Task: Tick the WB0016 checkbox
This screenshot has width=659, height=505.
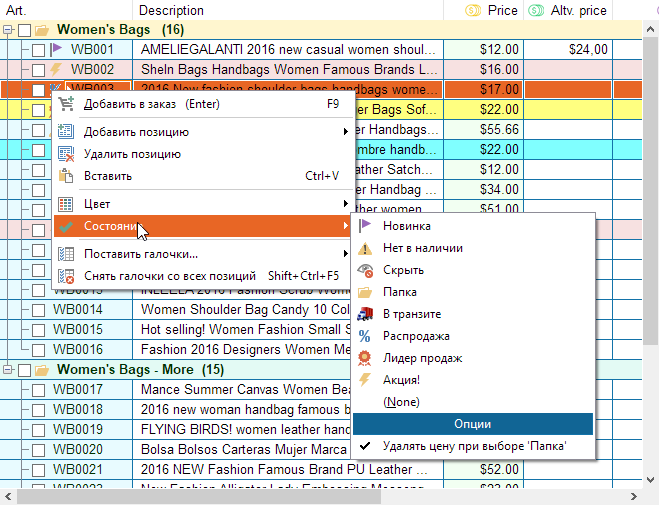Action: (x=38, y=350)
